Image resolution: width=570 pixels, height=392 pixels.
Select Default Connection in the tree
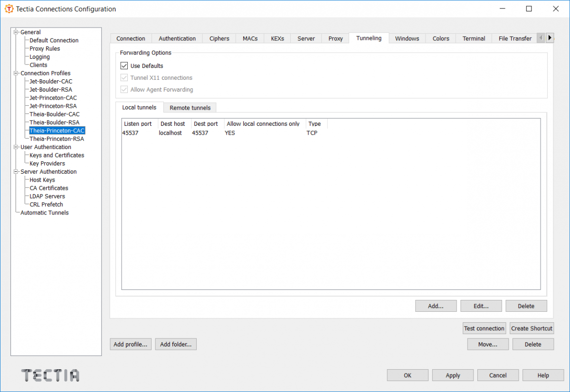pos(54,40)
